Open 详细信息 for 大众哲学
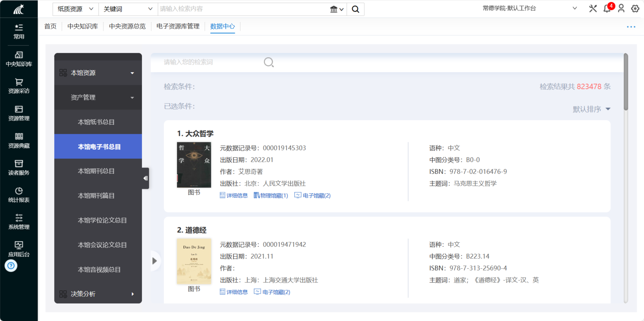 click(x=234, y=196)
